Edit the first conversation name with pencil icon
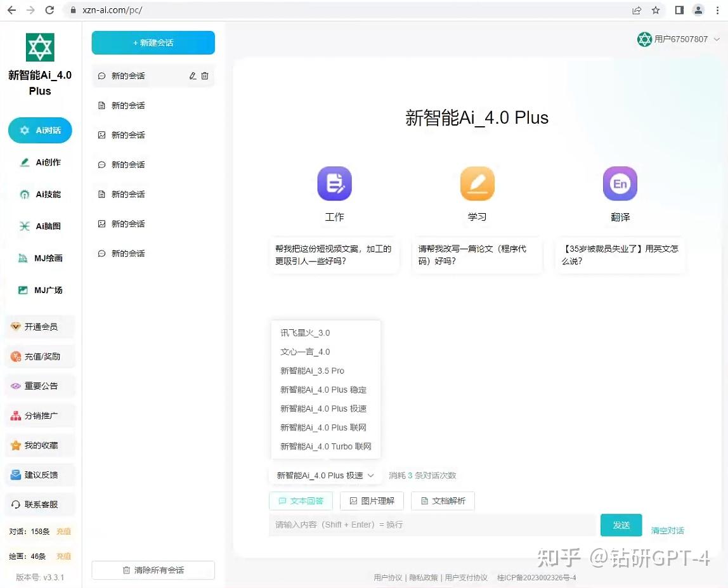The height and width of the screenshot is (588, 728). (193, 75)
